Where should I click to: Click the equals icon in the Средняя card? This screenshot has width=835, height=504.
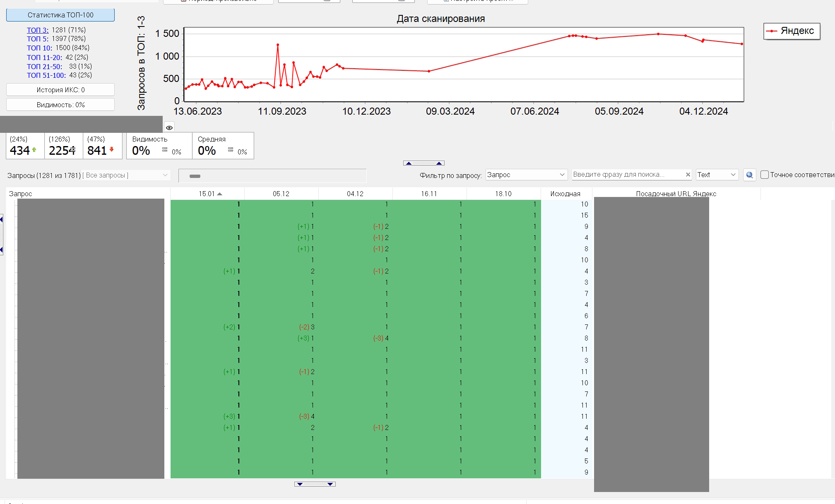click(231, 149)
